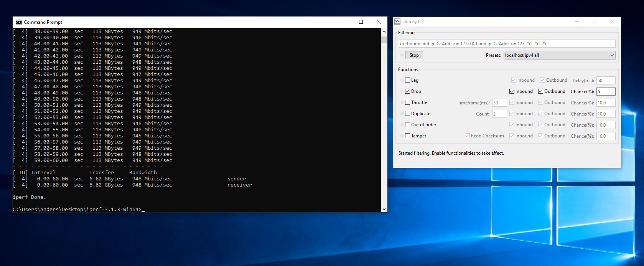Enable the Throttle function checkbox
The width and height of the screenshot is (644, 266).
pos(408,102)
